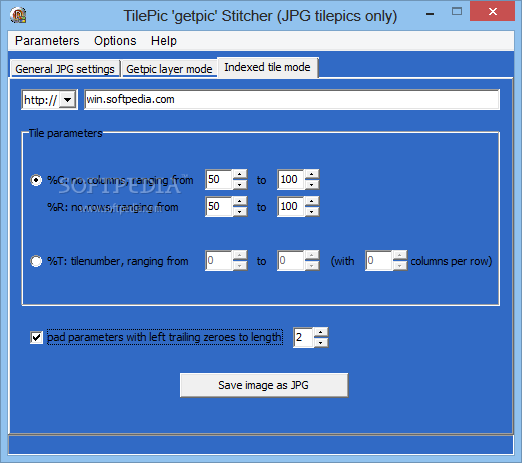Decrease the pad length with down arrow
Screen dimensions: 522x463
point(321,342)
